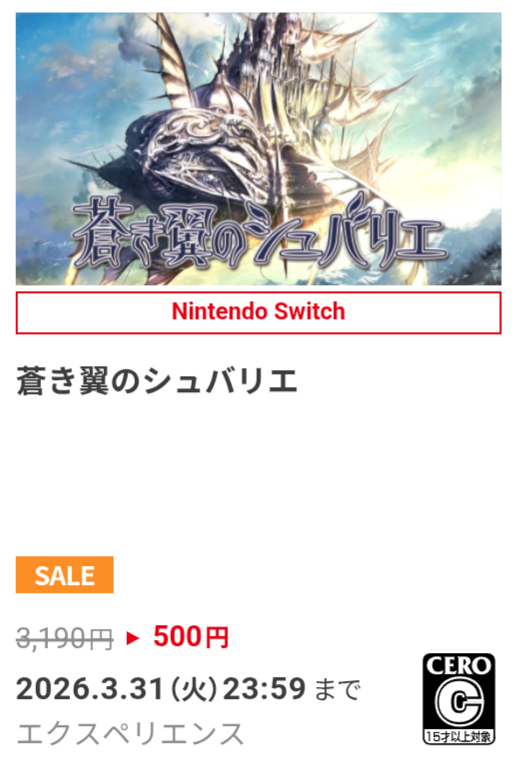Open the 蒼き翼のシュバリエ banner artwork
The image size is (519, 763).
click(258, 148)
